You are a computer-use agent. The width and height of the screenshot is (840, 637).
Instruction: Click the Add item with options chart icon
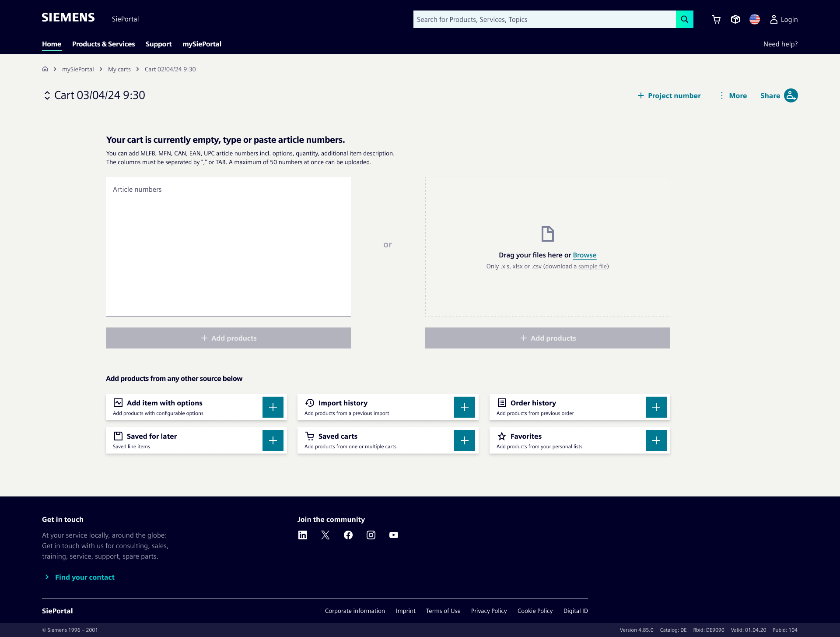[x=118, y=403]
